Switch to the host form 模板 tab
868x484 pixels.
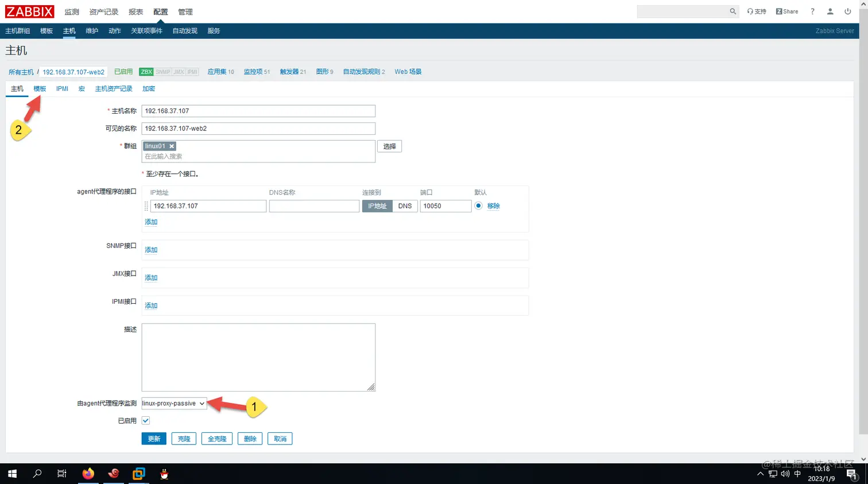pyautogui.click(x=40, y=89)
